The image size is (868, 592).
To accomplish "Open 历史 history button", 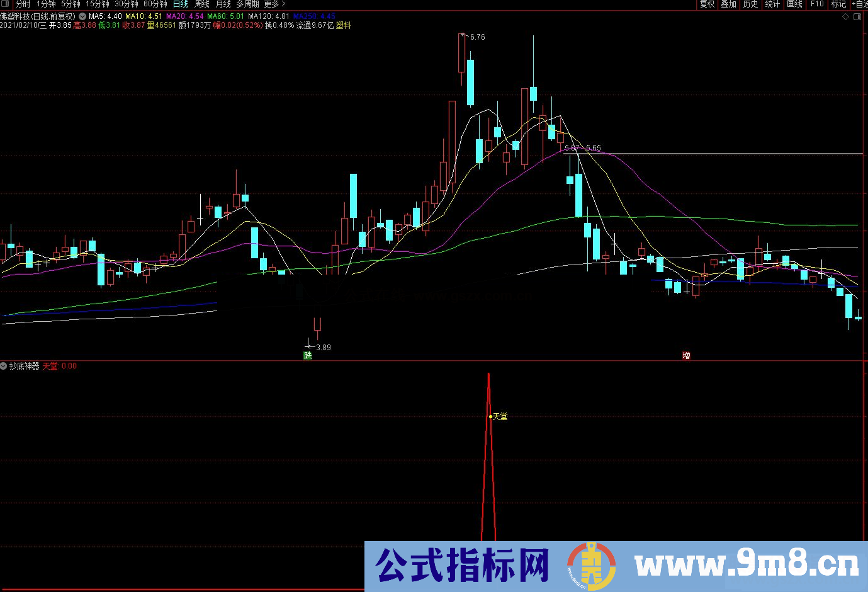I will 750,4.
